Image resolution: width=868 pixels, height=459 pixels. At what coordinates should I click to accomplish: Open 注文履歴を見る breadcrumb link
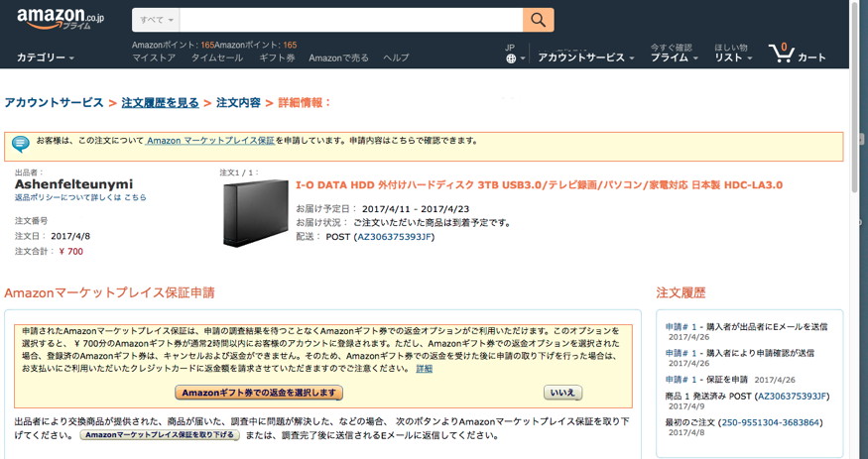(160, 103)
